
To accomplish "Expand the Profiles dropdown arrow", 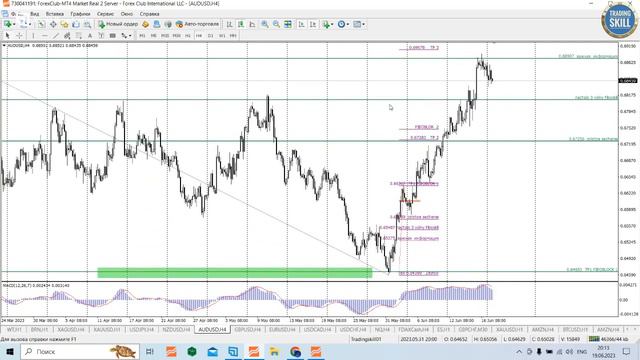I will (x=30, y=24).
